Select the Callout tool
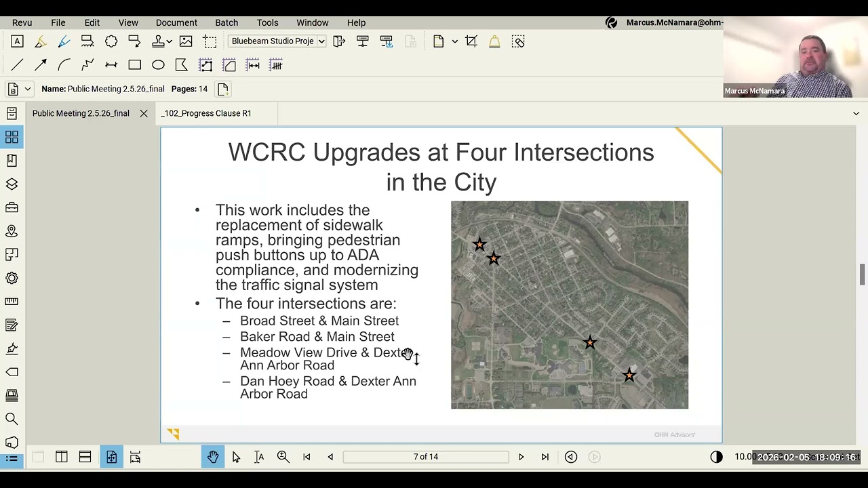This screenshot has height=488, width=868. point(134,41)
